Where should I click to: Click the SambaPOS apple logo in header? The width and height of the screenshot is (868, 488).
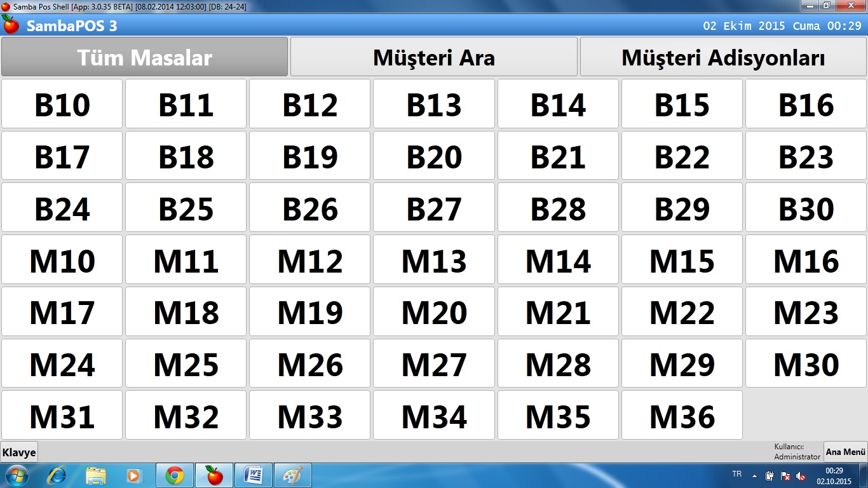[x=11, y=24]
